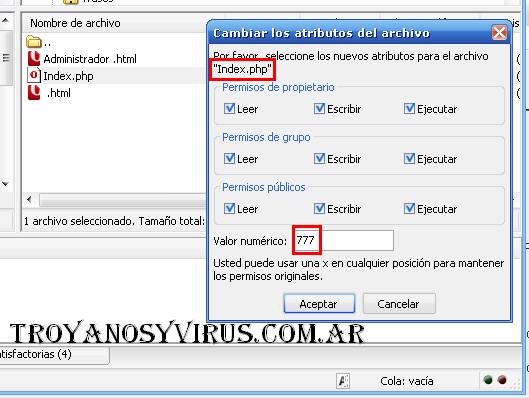
Task: Click the red icon beside .html
Action: (x=34, y=92)
